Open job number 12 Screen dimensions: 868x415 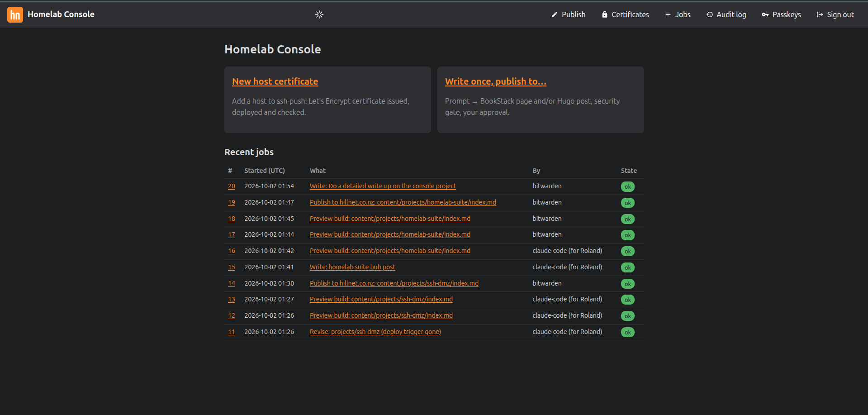[x=232, y=315]
